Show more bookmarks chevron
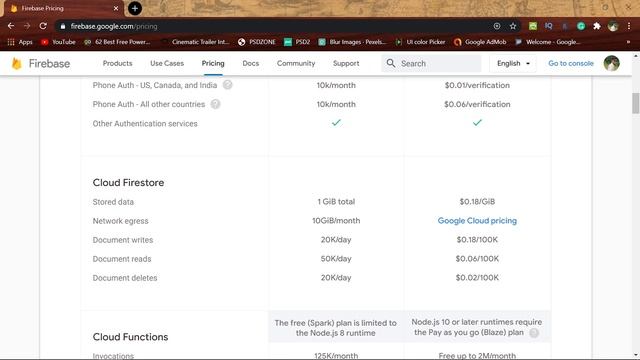Screen dimensions: 640x360 (628, 42)
